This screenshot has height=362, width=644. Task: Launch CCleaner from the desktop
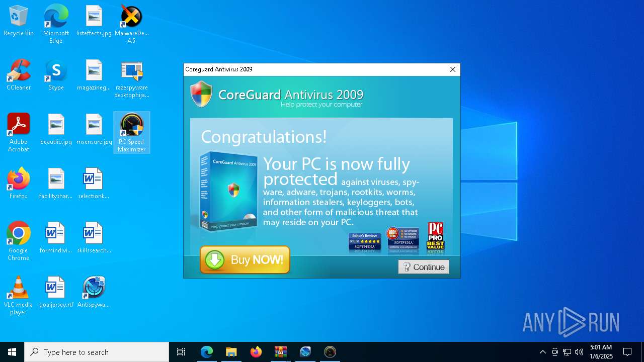19,75
